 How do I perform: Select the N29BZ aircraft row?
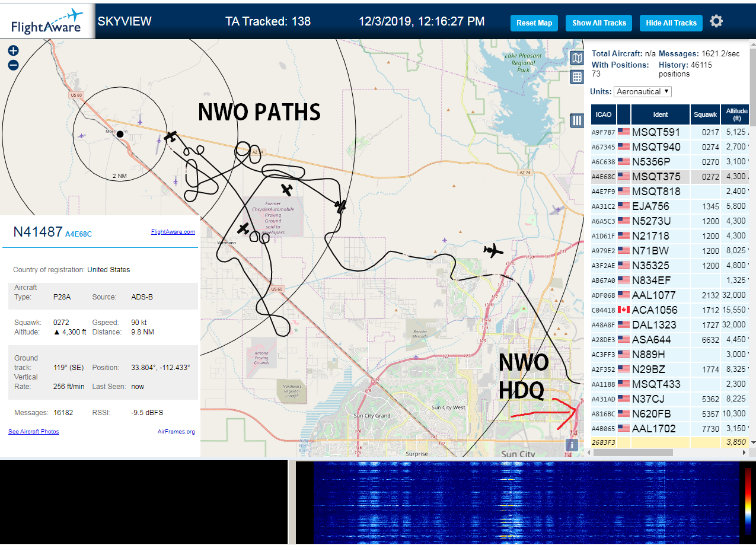click(x=670, y=369)
